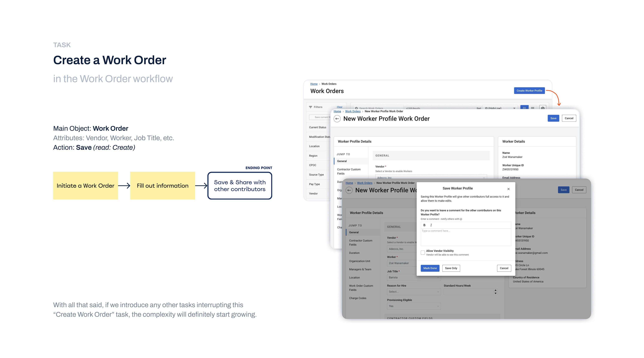
Task: Increase Standard Hours/Week stepper arrow
Action: tap(495, 290)
